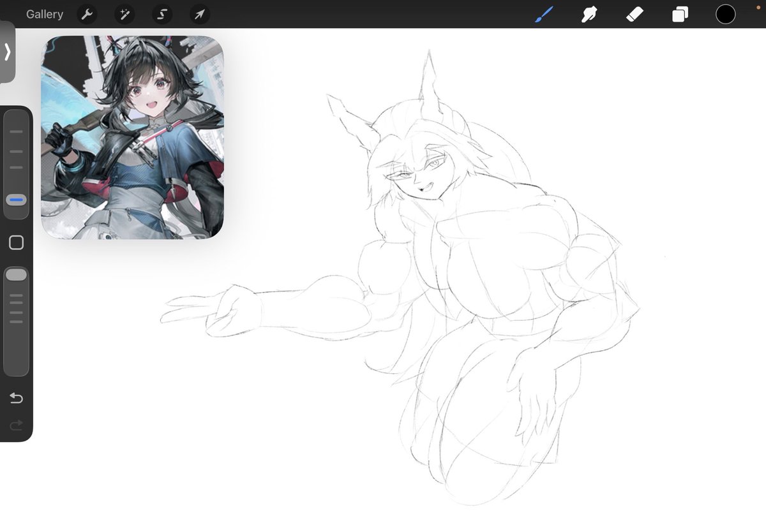The width and height of the screenshot is (766, 532).
Task: Select the Paint brush tool
Action: pyautogui.click(x=544, y=14)
